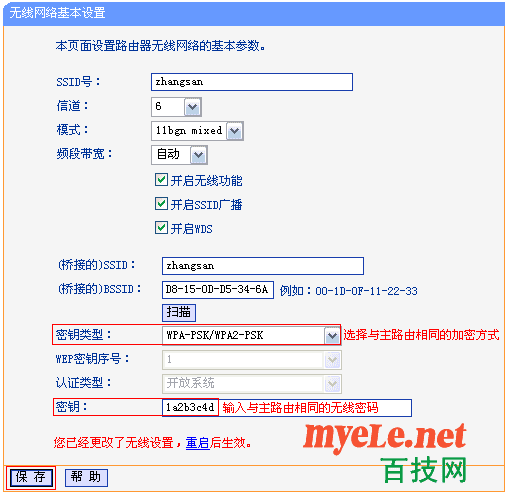Click the 重启 reboot link
Image resolution: width=507 pixels, height=493 pixels.
pos(197,443)
